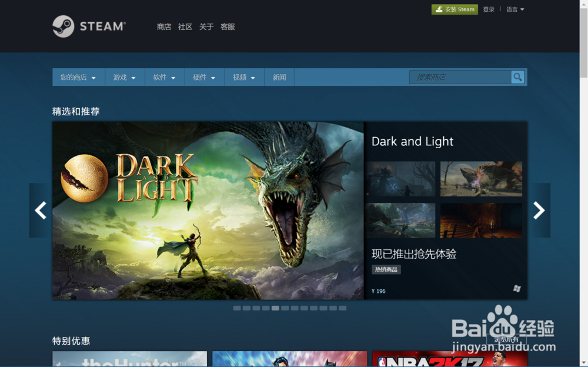Click the Install Steam button
This screenshot has width=588, height=367.
(x=455, y=9)
